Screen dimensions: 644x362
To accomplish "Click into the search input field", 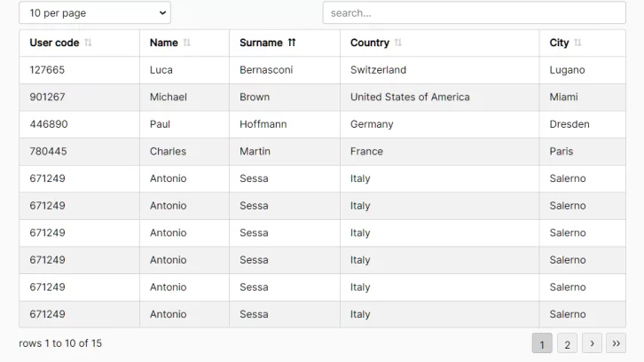I will click(x=474, y=13).
